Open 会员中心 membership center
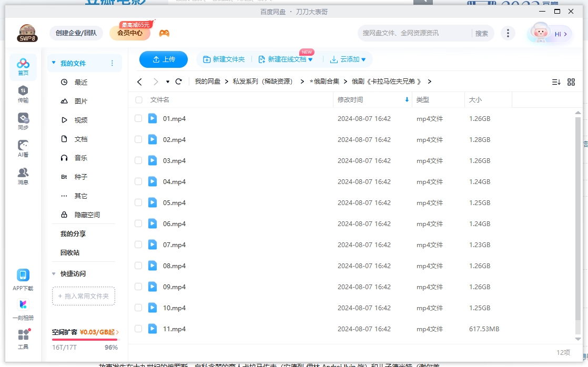 pyautogui.click(x=129, y=33)
